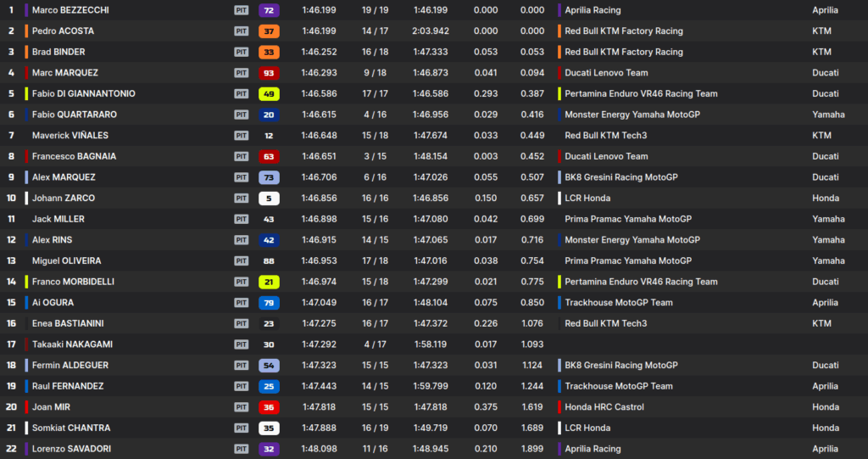This screenshot has width=868, height=459.
Task: Click LCR Honda in Zarco's row
Action: [x=587, y=198]
